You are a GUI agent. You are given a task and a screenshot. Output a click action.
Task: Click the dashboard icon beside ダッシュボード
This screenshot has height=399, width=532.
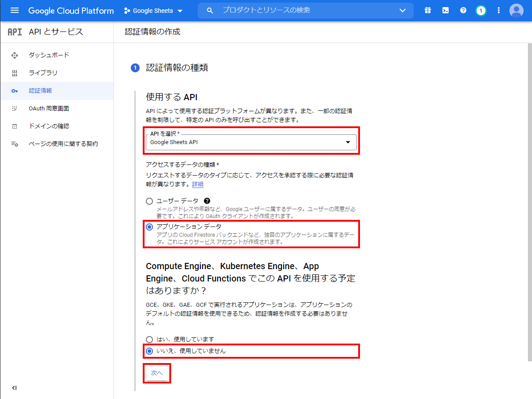click(15, 55)
